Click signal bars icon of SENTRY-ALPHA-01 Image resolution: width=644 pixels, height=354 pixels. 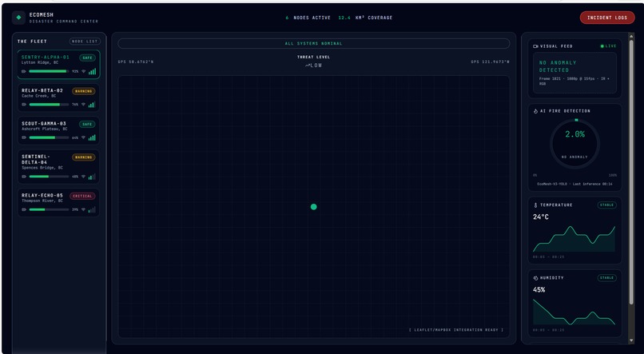click(x=92, y=71)
